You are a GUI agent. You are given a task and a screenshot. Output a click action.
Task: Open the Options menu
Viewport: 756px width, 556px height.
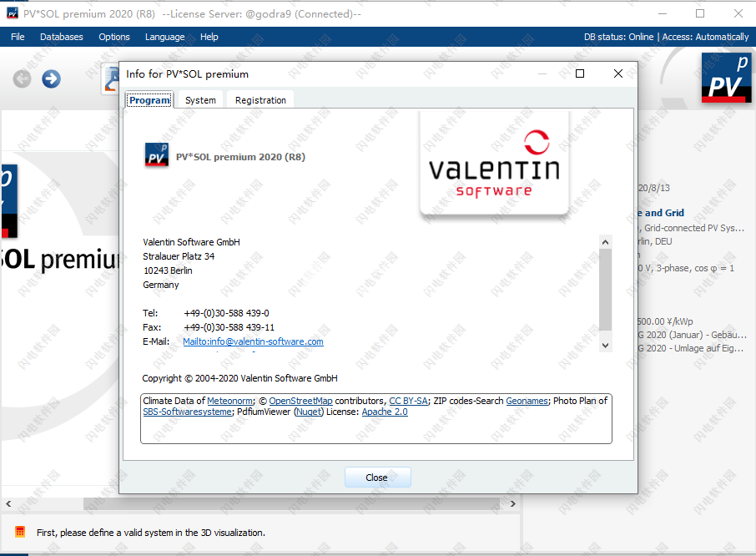pyautogui.click(x=114, y=37)
